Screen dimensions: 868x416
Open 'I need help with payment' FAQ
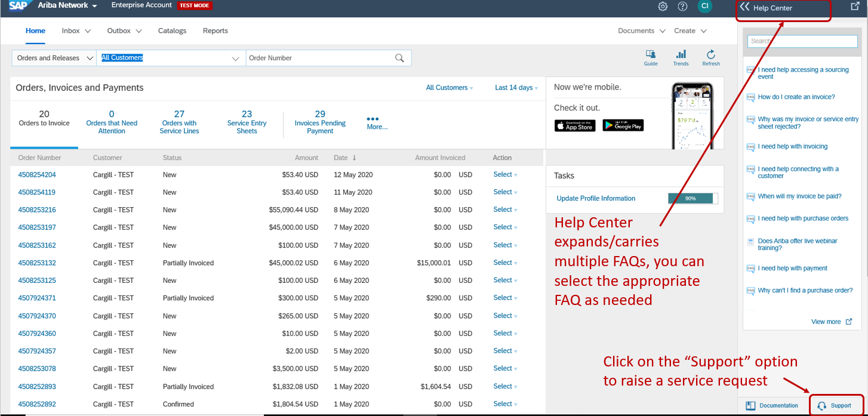pos(793,269)
